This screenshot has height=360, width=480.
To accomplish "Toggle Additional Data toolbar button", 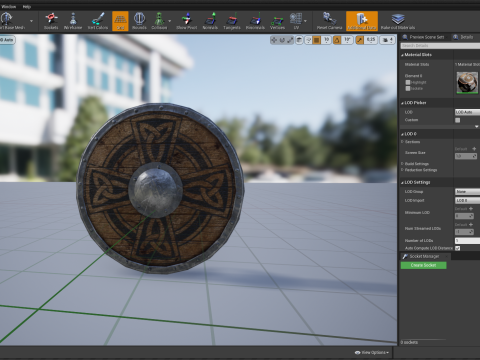I will 362,21.
